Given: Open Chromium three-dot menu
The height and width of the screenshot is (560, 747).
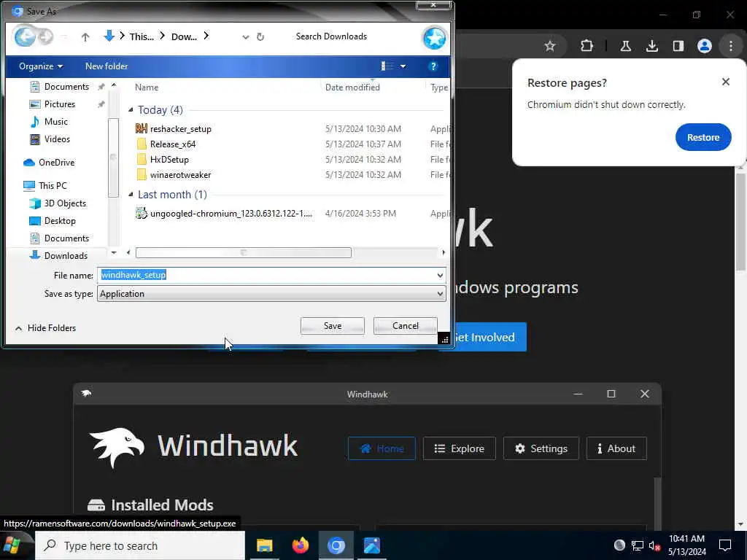Looking at the screenshot, I should click(x=731, y=46).
